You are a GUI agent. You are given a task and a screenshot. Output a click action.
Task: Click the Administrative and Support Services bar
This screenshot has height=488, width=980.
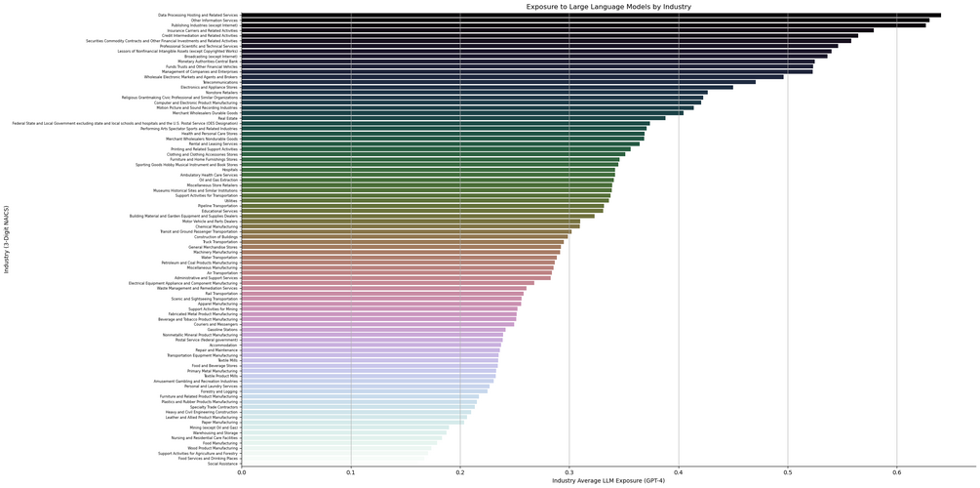click(x=396, y=278)
